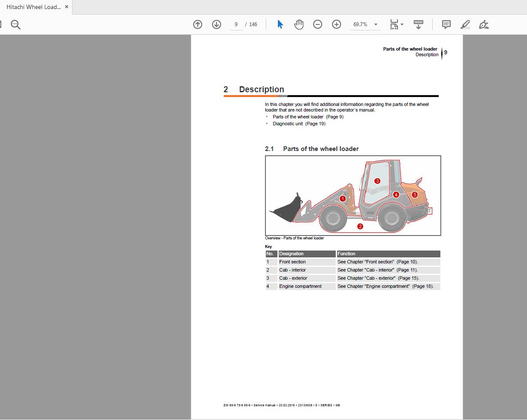Zoom in using the plus icon
The height and width of the screenshot is (420, 527).
pos(336,24)
